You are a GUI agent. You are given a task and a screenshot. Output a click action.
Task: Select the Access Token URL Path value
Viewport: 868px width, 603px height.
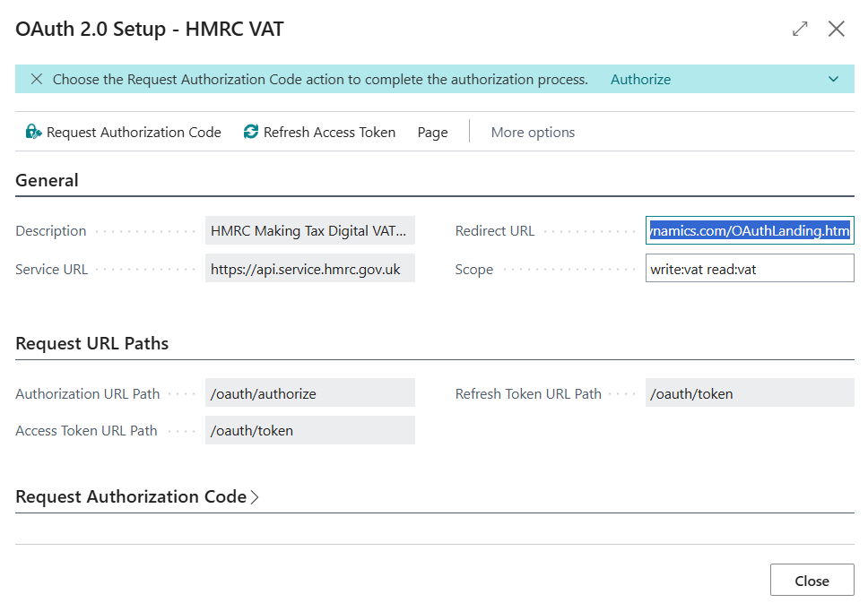point(310,430)
